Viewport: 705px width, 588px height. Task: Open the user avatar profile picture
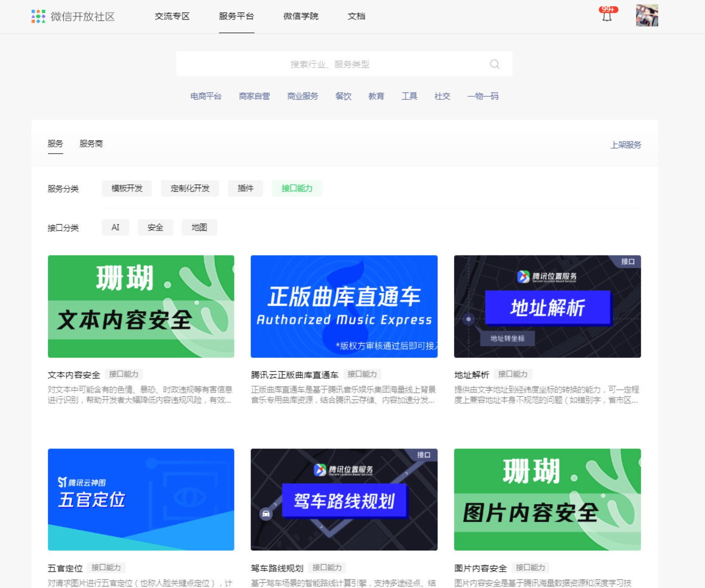point(647,16)
